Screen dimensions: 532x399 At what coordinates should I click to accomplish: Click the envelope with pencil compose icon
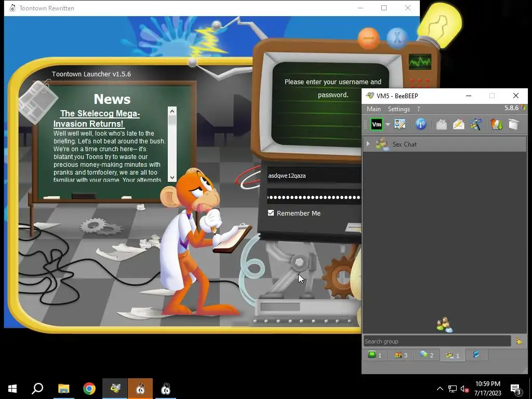[x=458, y=124]
